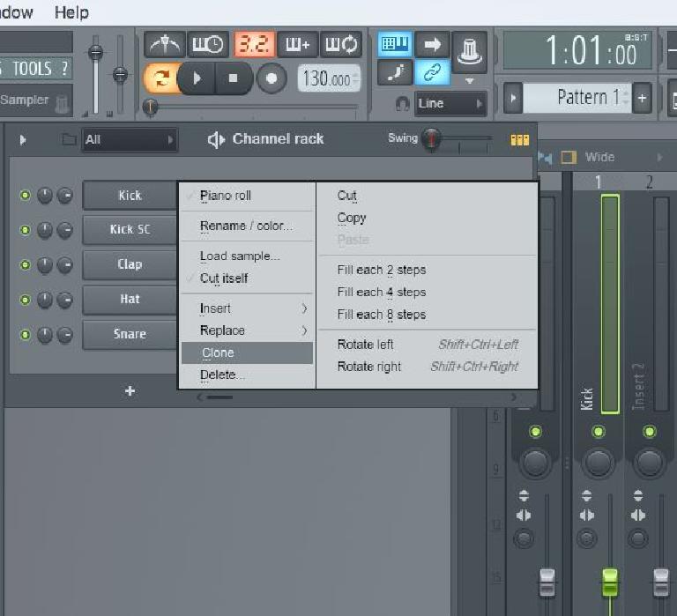Open the Channel rack options arrow
The width and height of the screenshot is (677, 616).
(x=23, y=140)
